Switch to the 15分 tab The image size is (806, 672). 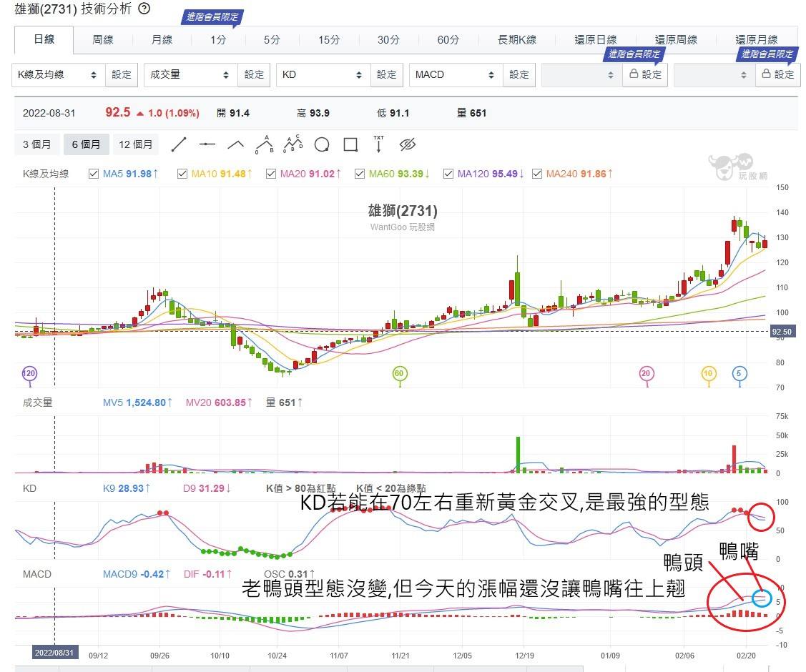(x=329, y=40)
